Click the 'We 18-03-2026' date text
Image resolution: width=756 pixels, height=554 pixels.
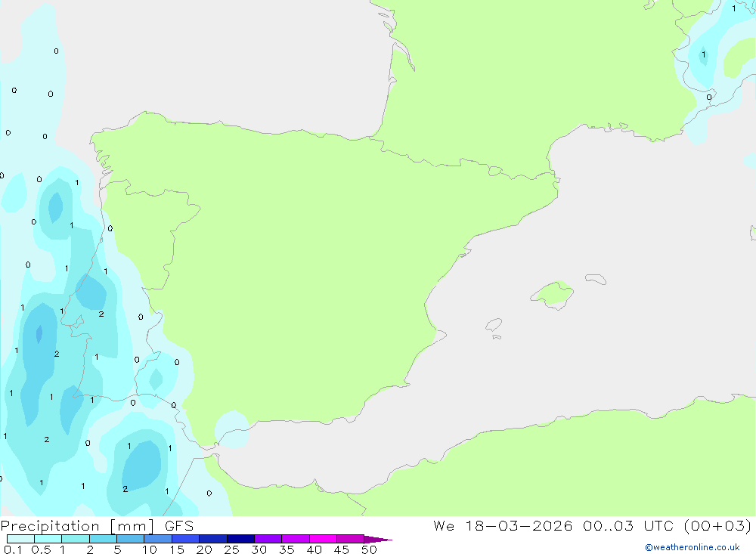(x=503, y=525)
